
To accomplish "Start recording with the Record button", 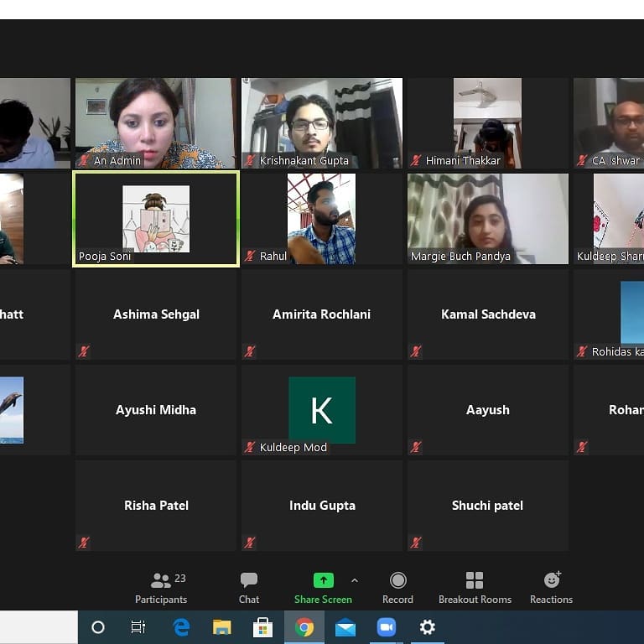I will tap(397, 588).
